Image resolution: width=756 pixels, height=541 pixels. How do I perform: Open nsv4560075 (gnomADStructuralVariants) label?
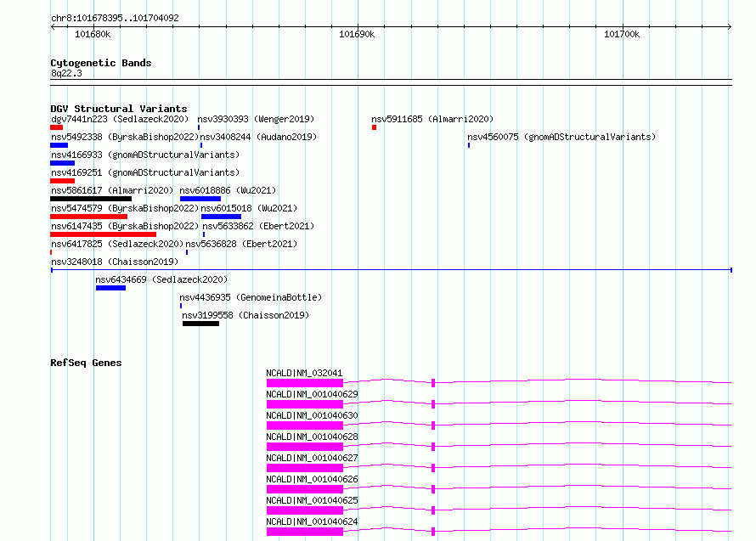[x=561, y=137]
